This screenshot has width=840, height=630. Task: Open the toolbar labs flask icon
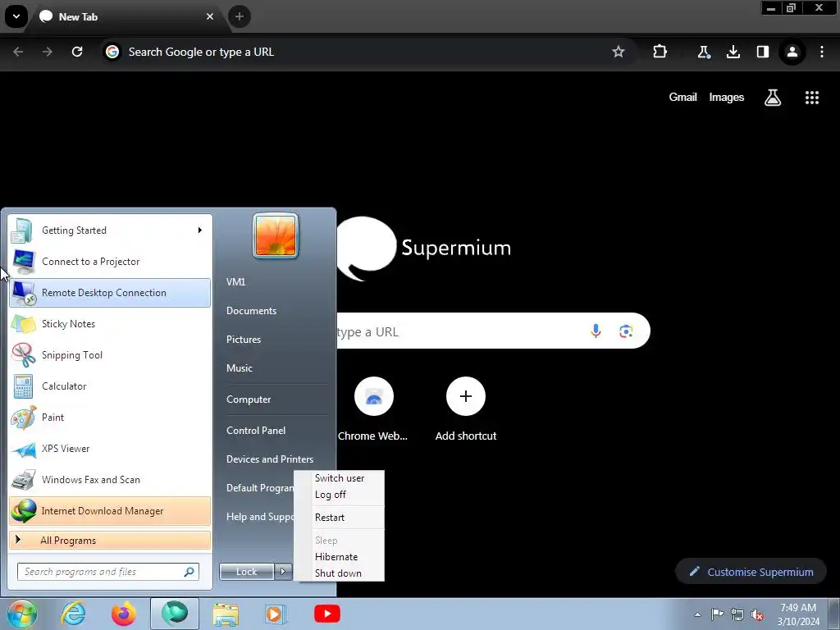[703, 52]
